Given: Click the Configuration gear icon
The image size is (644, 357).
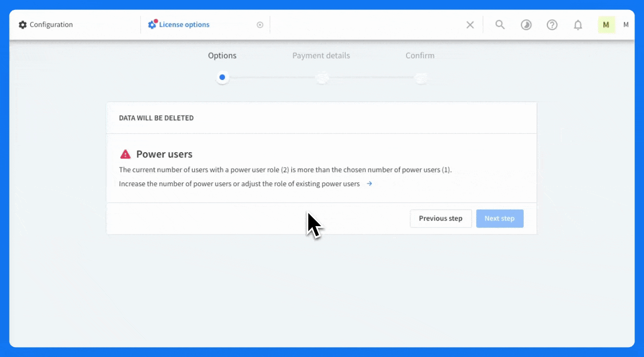Looking at the screenshot, I should tap(23, 25).
